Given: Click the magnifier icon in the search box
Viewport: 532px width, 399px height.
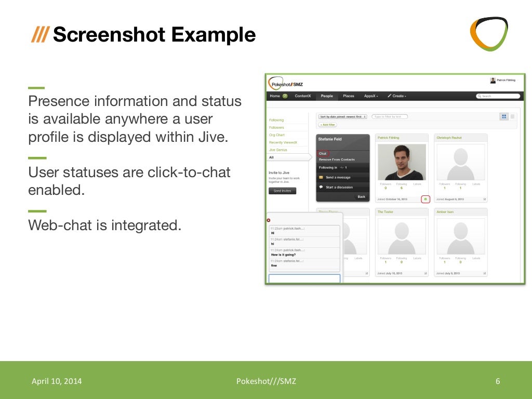Looking at the screenshot, I should click(480, 96).
